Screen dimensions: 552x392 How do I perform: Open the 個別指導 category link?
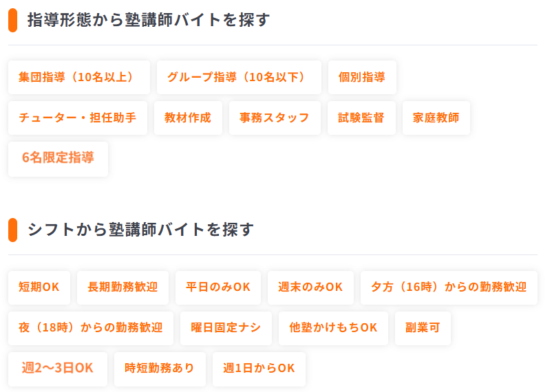pos(362,77)
